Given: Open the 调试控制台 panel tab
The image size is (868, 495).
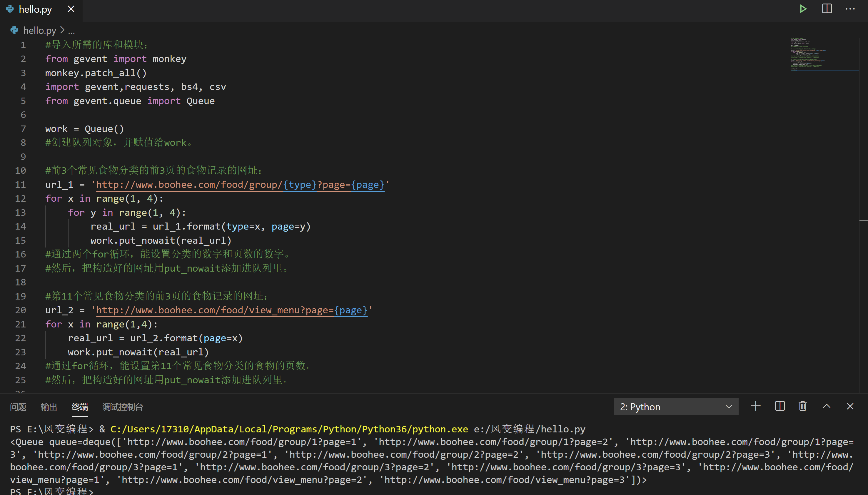Looking at the screenshot, I should [x=123, y=407].
